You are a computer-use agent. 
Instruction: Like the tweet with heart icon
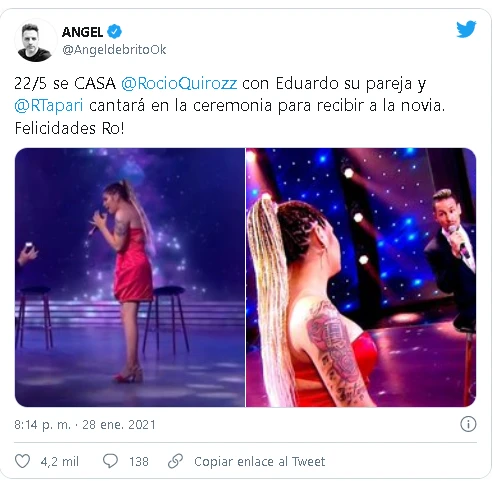tap(23, 461)
